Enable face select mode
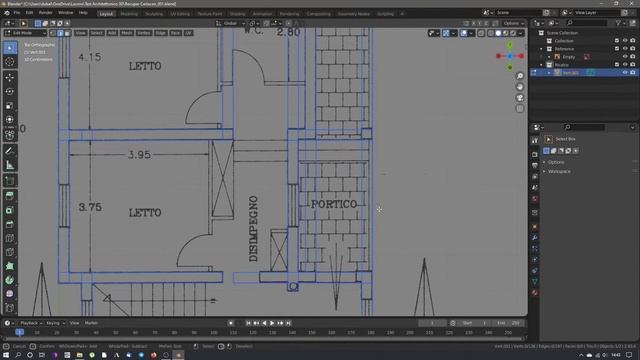Image resolution: width=640 pixels, height=360 pixels. click(67, 33)
